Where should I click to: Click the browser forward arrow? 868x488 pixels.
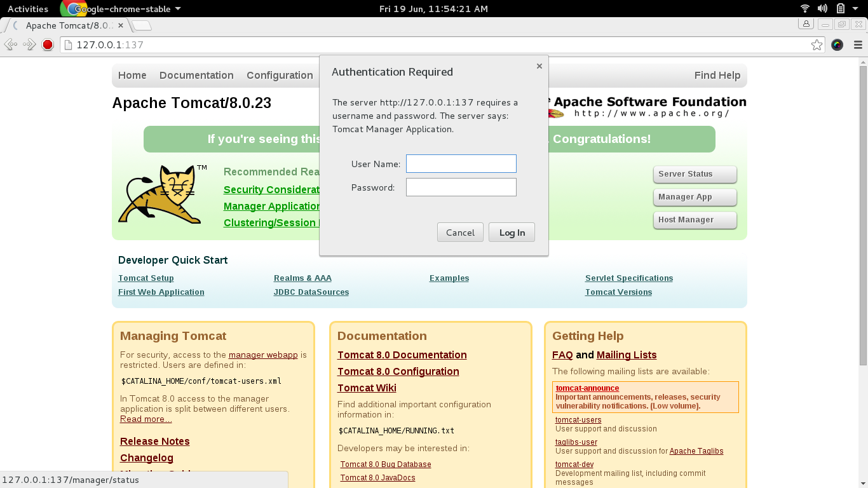point(29,44)
